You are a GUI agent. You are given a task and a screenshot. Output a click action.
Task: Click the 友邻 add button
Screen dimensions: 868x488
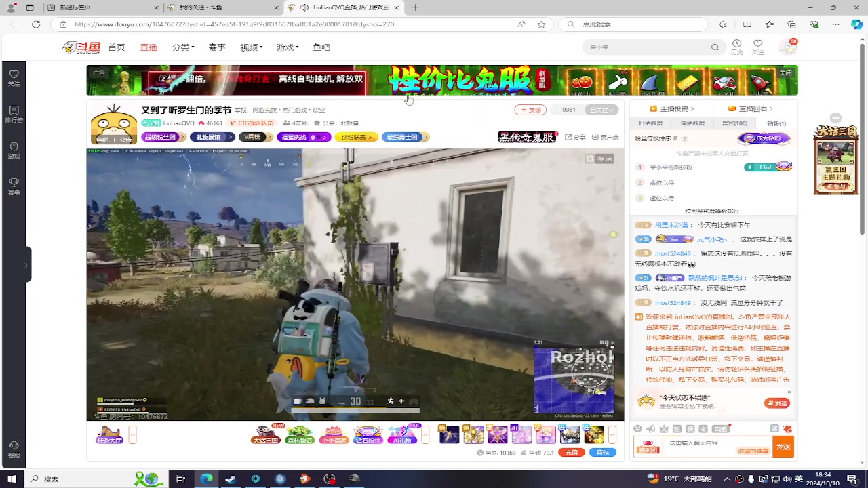pyautogui.click(x=530, y=110)
